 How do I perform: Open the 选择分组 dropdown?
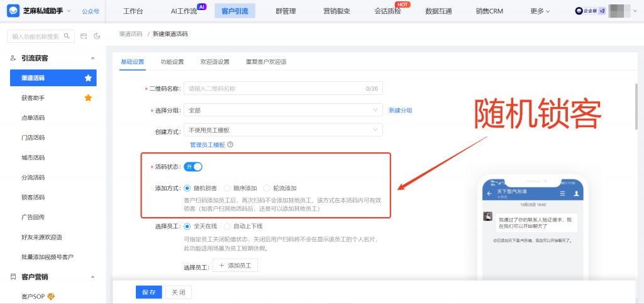point(284,110)
